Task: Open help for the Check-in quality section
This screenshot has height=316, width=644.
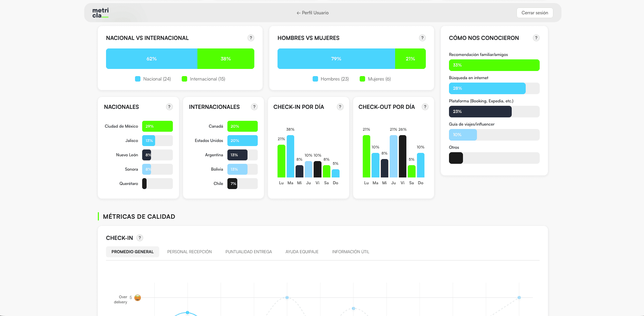Action: [x=139, y=238]
